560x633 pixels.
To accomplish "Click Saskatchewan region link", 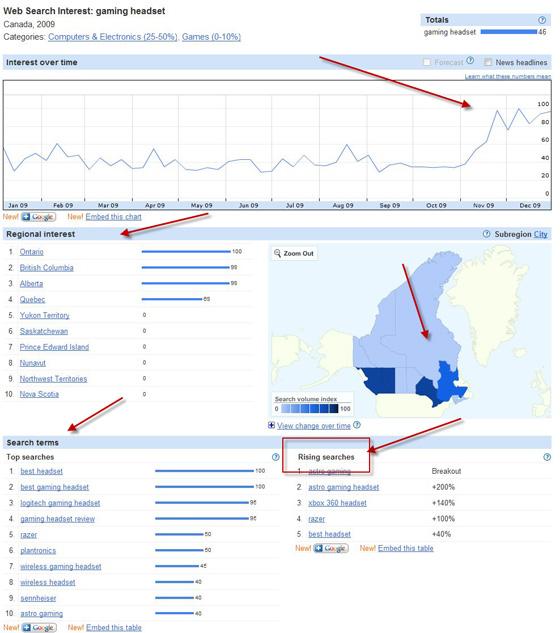I will 44,331.
